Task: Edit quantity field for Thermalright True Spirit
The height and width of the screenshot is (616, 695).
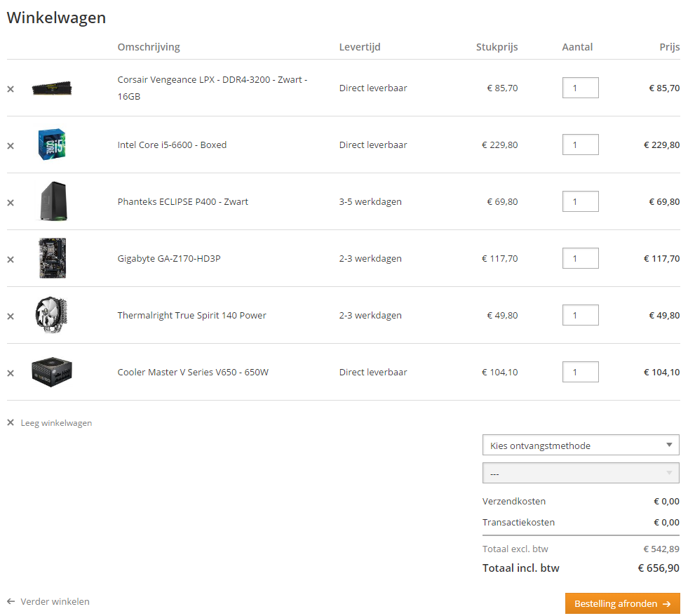Action: click(580, 315)
